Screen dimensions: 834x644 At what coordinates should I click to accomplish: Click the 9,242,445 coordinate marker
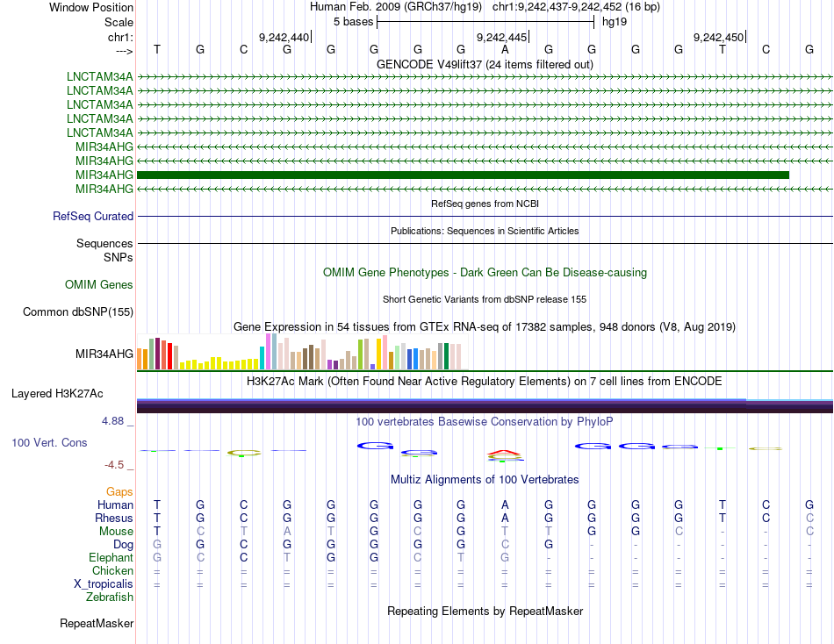(x=501, y=37)
